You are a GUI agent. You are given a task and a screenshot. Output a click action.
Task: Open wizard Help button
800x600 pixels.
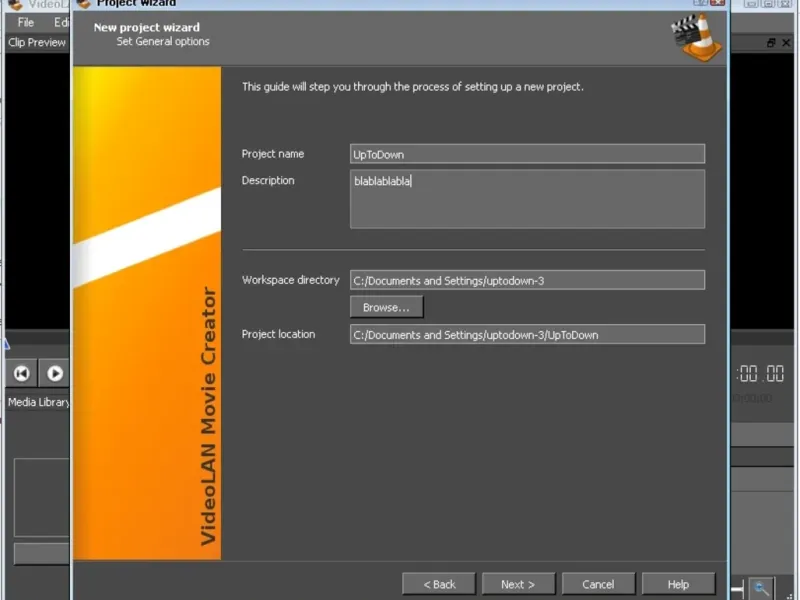click(678, 584)
